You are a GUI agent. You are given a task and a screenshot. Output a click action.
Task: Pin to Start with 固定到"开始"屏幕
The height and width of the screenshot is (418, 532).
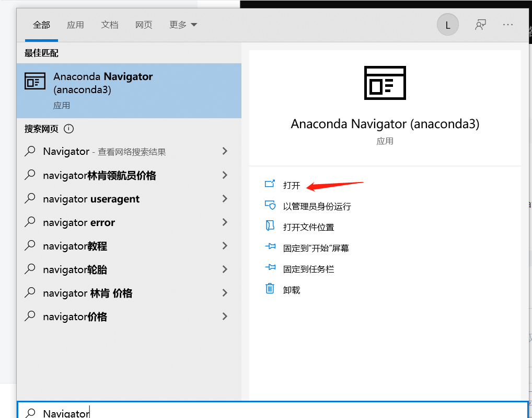click(x=316, y=248)
